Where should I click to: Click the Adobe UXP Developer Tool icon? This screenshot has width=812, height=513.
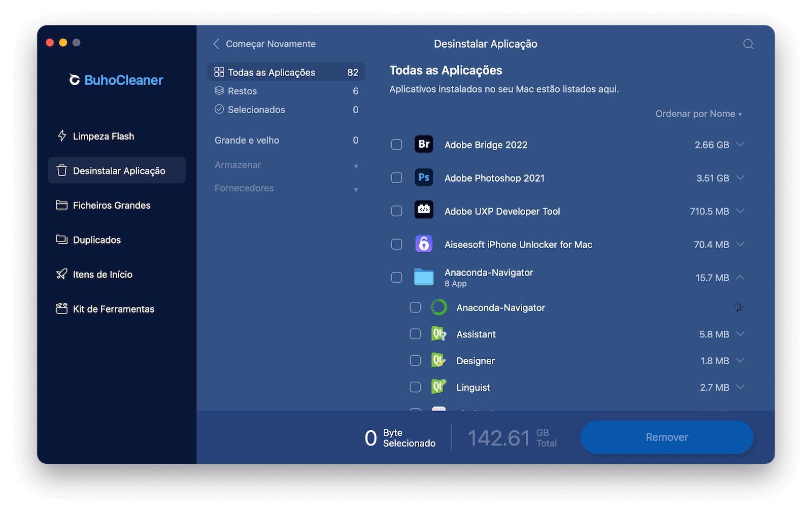tap(424, 209)
